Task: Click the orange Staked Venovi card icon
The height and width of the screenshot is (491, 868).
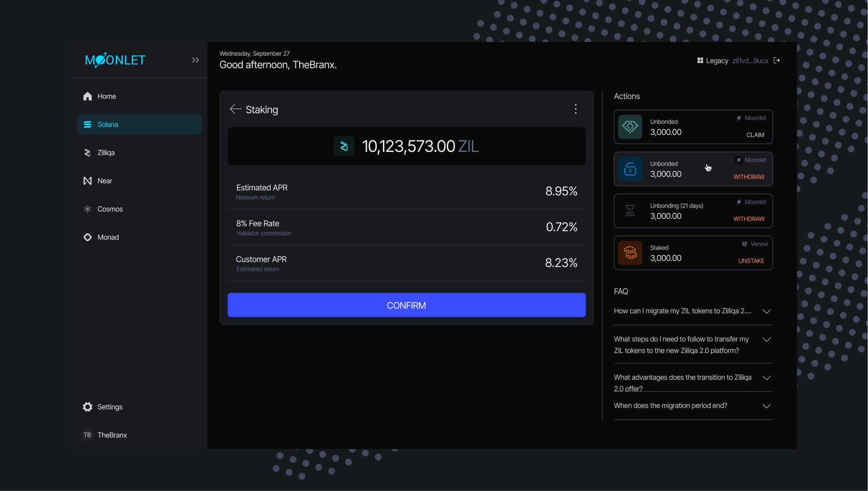Action: (x=630, y=253)
